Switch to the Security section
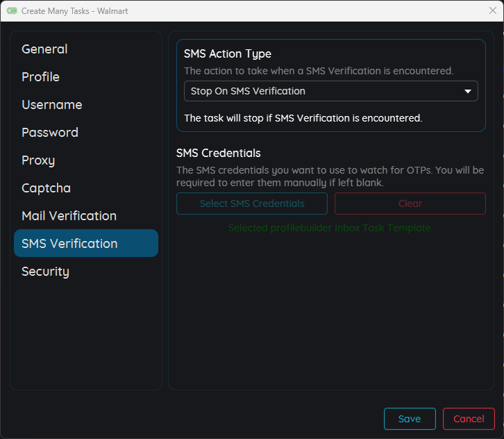This screenshot has height=439, width=504. pos(45,272)
